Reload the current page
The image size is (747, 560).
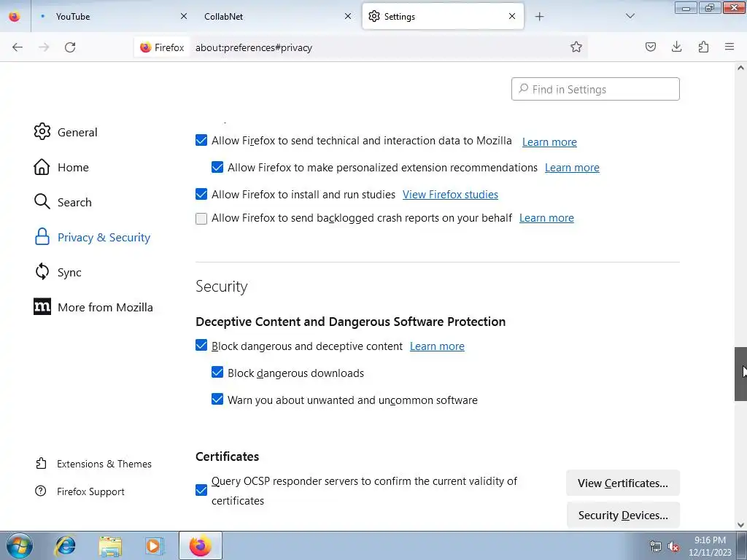point(70,47)
